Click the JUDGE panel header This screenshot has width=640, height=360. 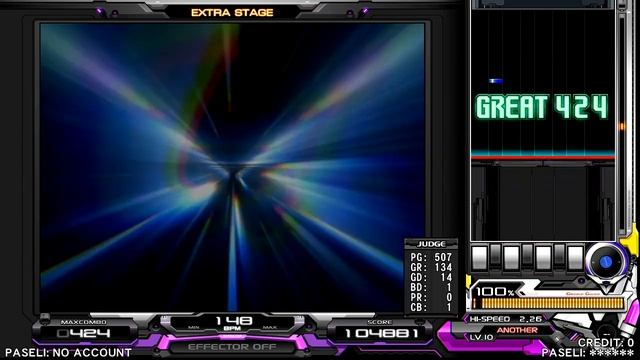pos(431,244)
